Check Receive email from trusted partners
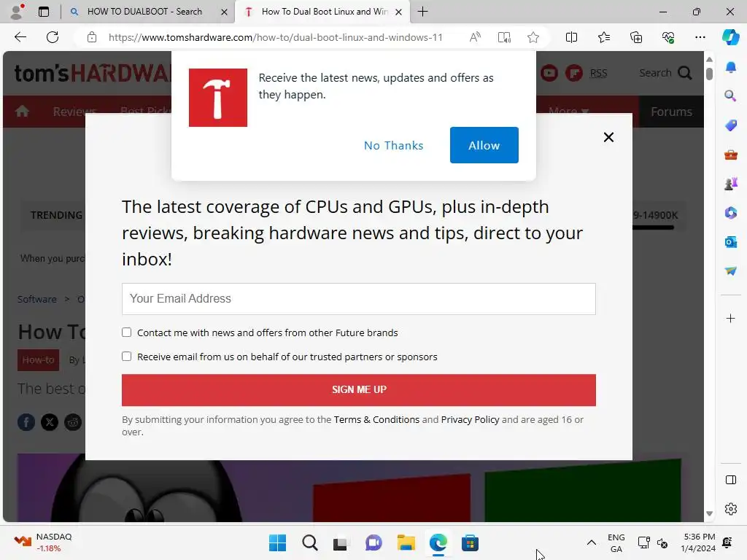The width and height of the screenshot is (747, 560). pyautogui.click(x=126, y=356)
